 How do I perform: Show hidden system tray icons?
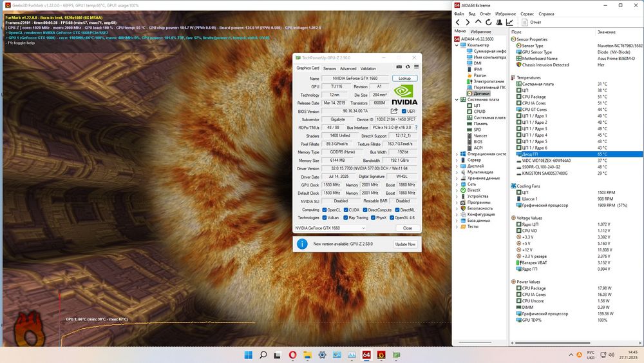click(x=571, y=355)
